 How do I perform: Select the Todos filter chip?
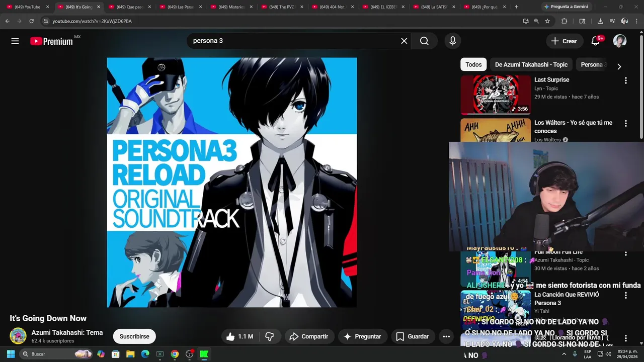pyautogui.click(x=473, y=64)
